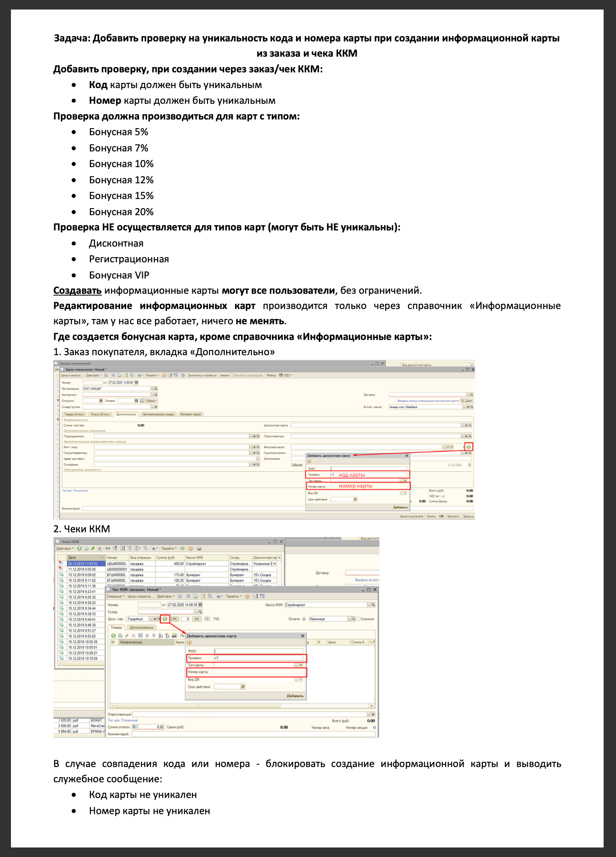The width and height of the screenshot is (616, 857).
Task: Open the Действия dropdown in Заказ покупателя
Action: click(x=94, y=375)
